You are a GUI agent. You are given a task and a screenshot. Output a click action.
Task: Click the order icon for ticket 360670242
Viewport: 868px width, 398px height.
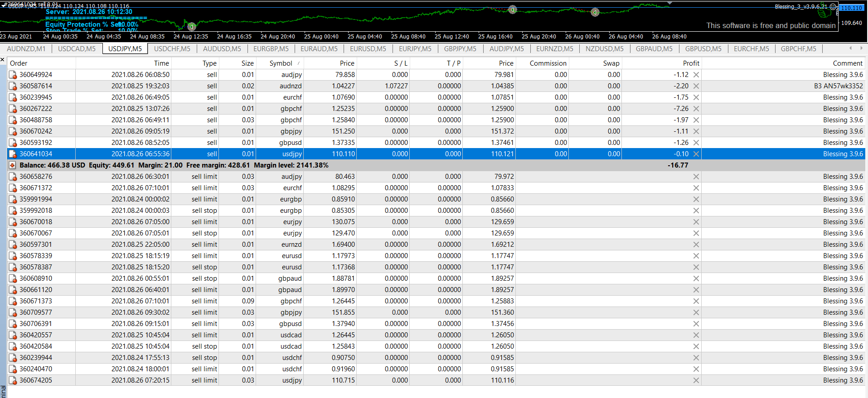(13, 131)
